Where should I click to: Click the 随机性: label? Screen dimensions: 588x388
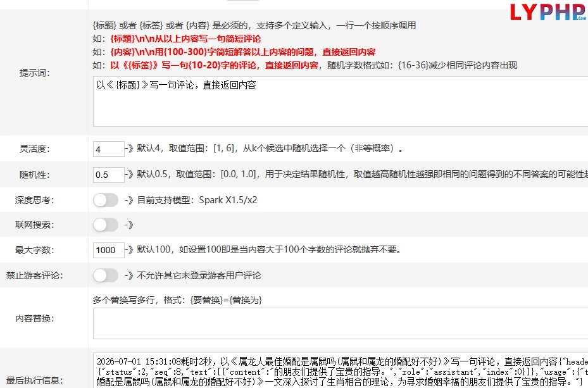[35, 175]
